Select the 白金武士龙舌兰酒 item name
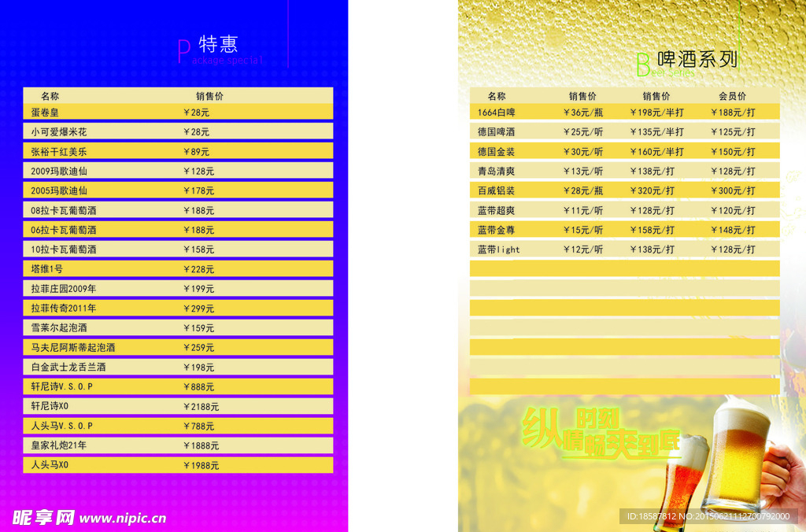 pyautogui.click(x=68, y=367)
